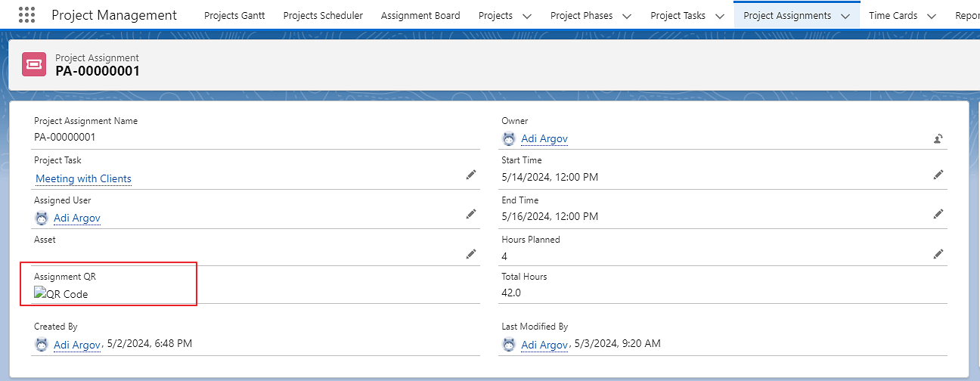Open the App Launcher grid icon
Screen dimensions: 980x381
tap(26, 15)
